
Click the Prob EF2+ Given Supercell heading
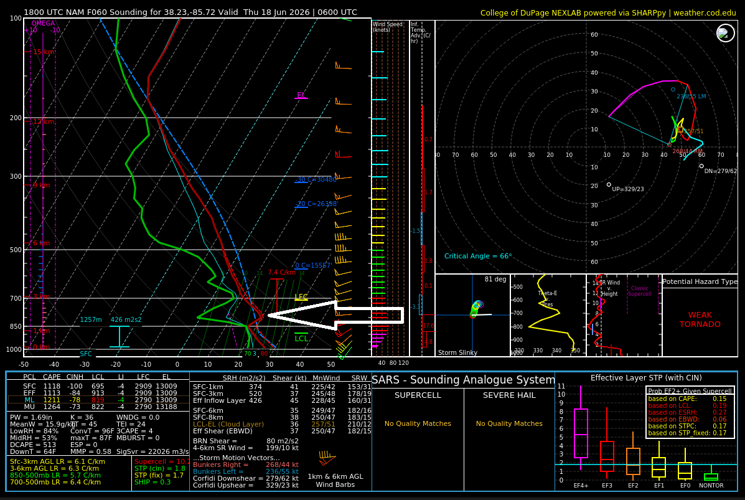[x=689, y=391]
